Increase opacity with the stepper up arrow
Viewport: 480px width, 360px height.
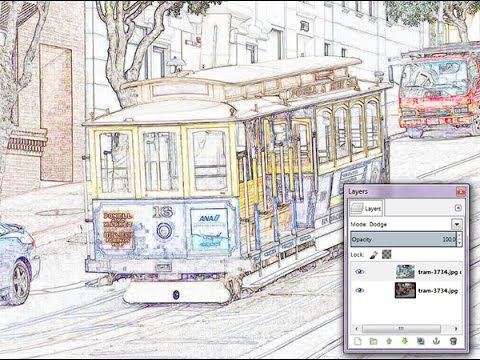(x=459, y=236)
